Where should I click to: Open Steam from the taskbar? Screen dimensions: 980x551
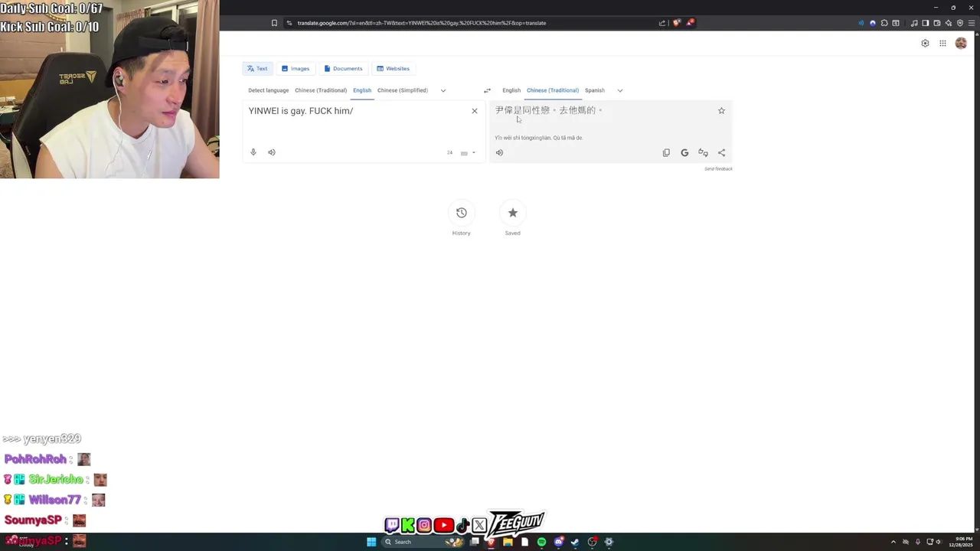pos(575,542)
